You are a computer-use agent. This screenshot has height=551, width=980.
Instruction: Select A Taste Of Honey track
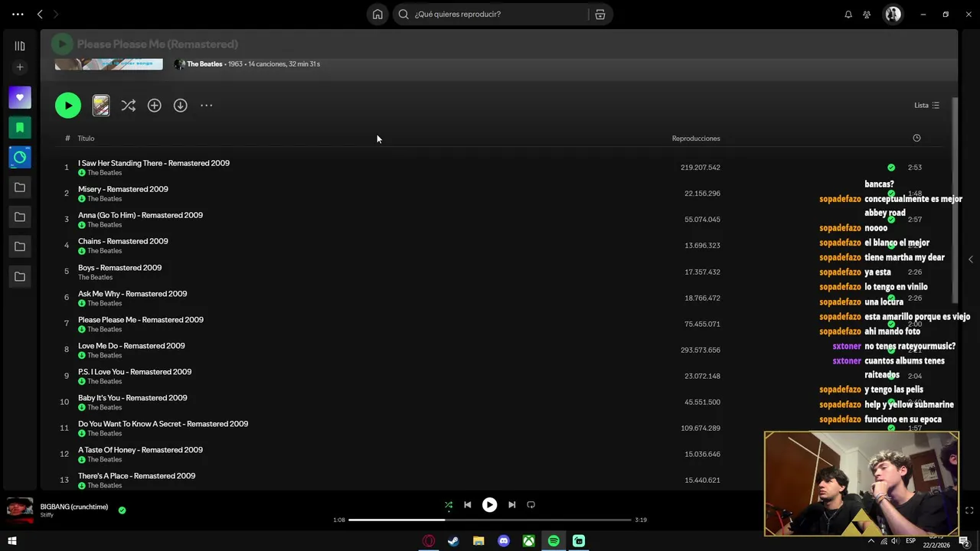(x=140, y=450)
